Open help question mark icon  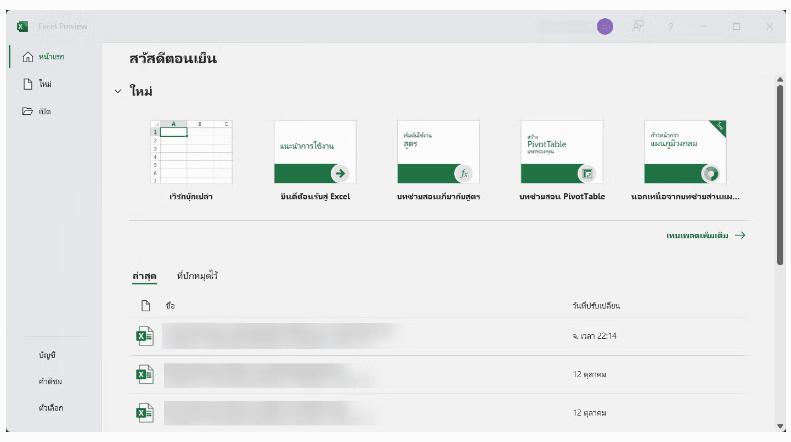point(670,27)
